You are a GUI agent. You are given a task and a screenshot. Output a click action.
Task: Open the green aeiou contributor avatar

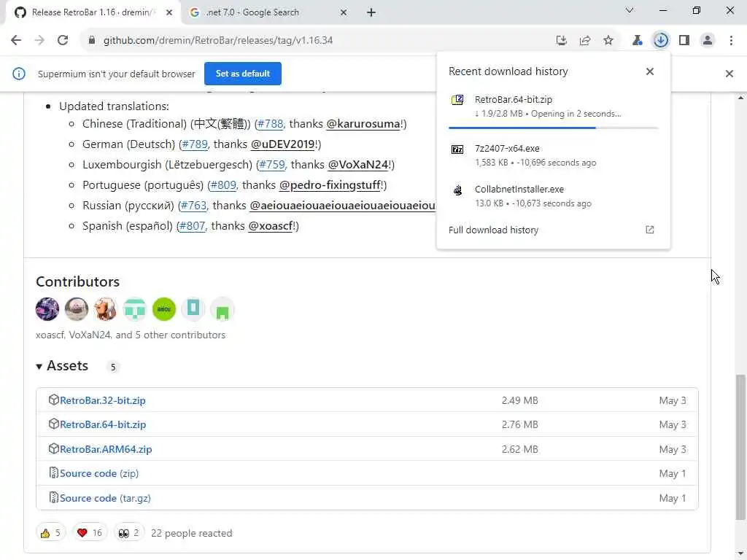tap(164, 309)
